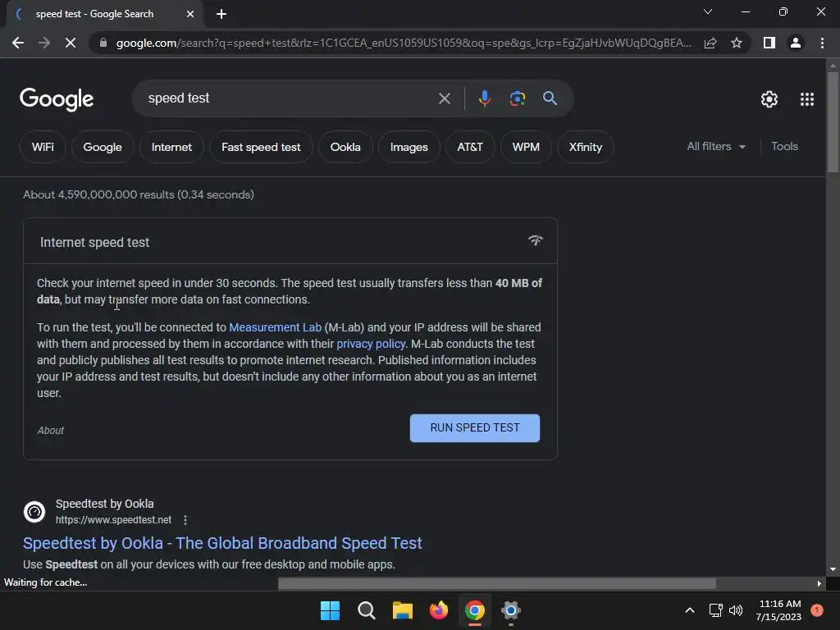Open the volume tray icon
This screenshot has width=840, height=630.
click(x=736, y=610)
